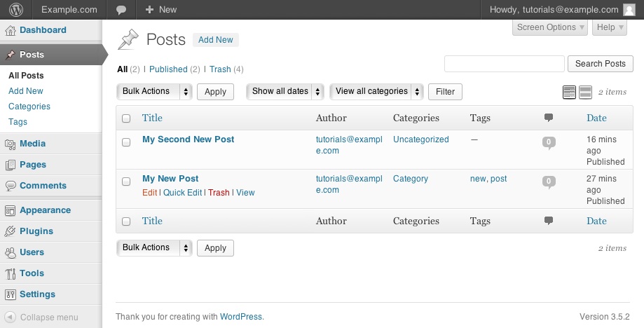The width and height of the screenshot is (644, 328).
Task: Check the select-all checkbox in table header
Action: coord(126,118)
